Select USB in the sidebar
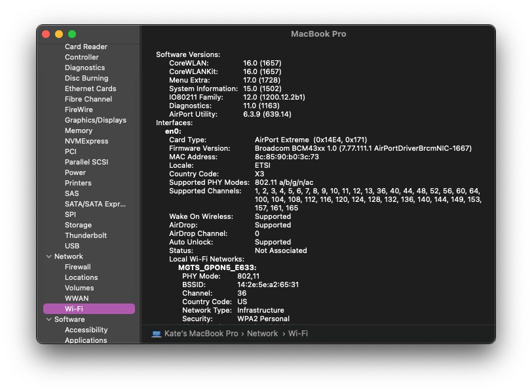Screen dimensions: 532x392 point(72,246)
